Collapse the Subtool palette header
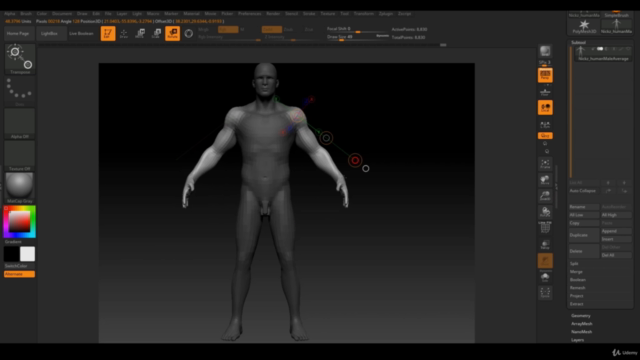 [x=578, y=42]
